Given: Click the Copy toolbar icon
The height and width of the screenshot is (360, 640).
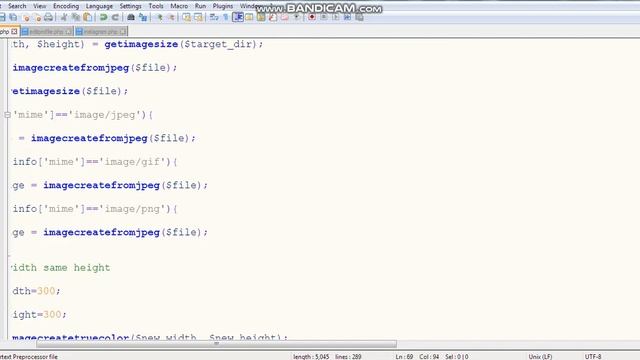Looking at the screenshot, I should click(x=76, y=17).
